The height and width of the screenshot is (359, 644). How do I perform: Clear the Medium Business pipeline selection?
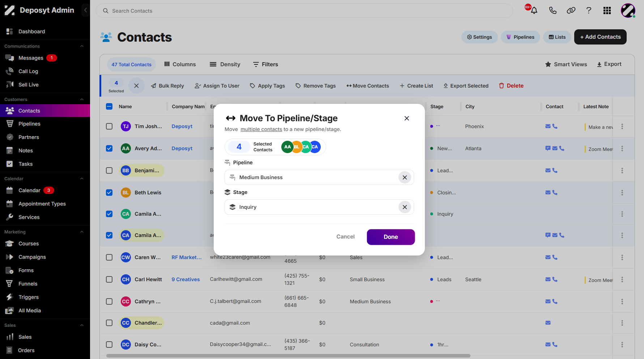point(405,177)
